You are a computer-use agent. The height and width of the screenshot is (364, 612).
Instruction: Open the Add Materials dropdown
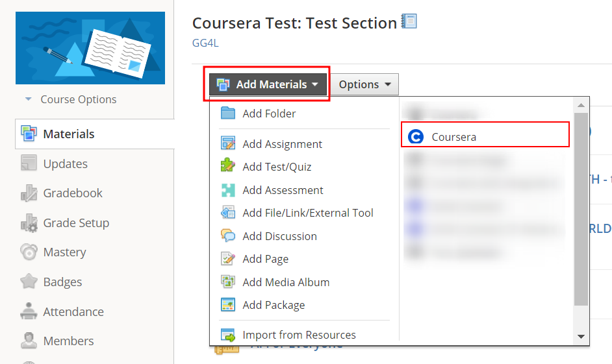(268, 84)
